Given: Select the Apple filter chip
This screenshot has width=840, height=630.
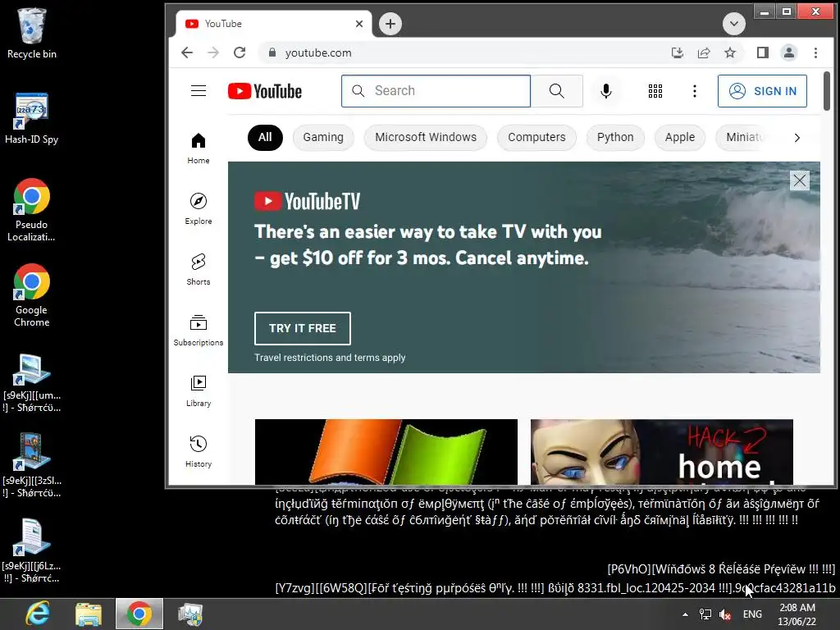Looking at the screenshot, I should 680,137.
